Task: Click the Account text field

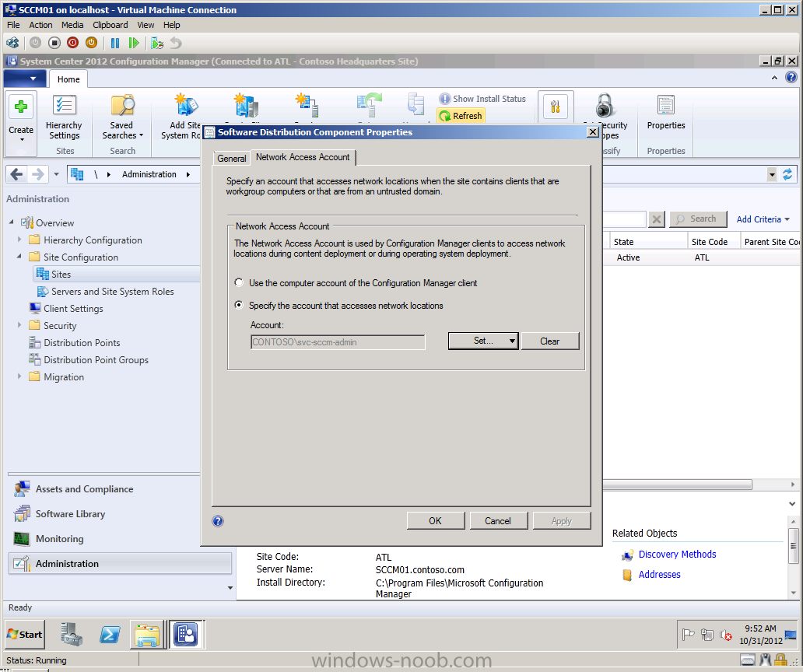Action: coord(338,342)
